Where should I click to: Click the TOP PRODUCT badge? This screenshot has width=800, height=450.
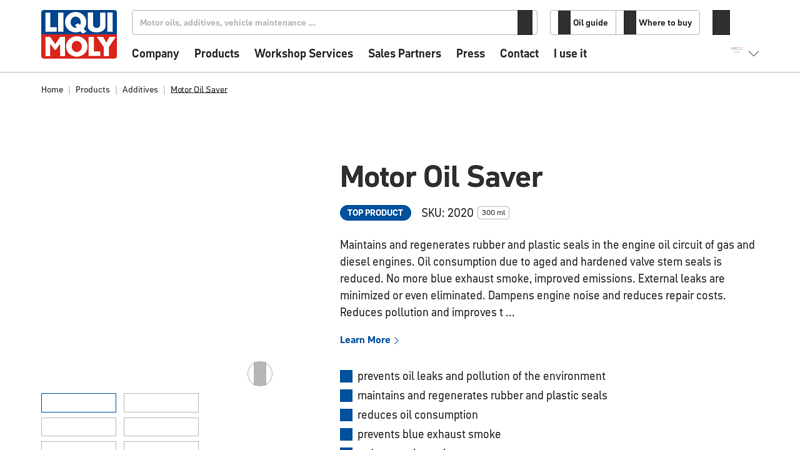(x=376, y=213)
